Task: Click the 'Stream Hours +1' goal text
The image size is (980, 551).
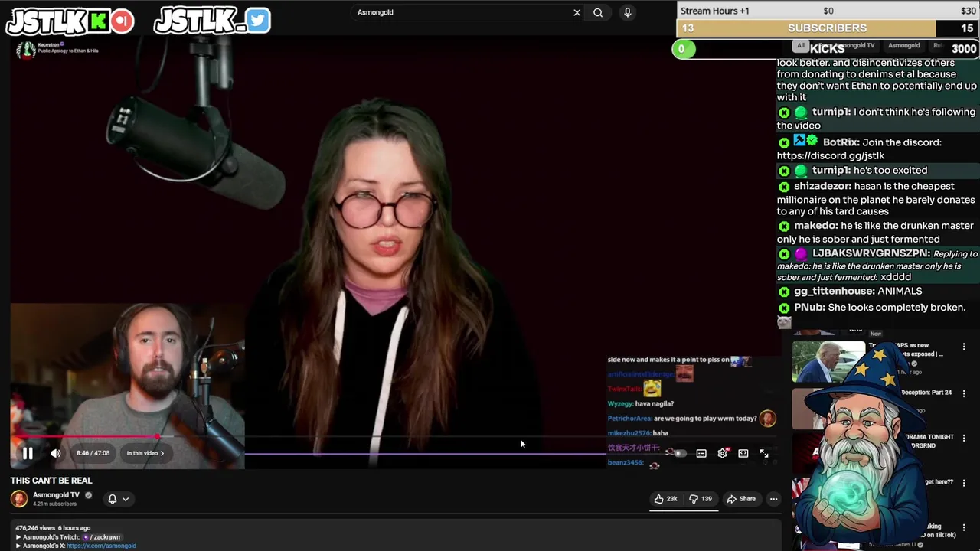Action: 715,11
